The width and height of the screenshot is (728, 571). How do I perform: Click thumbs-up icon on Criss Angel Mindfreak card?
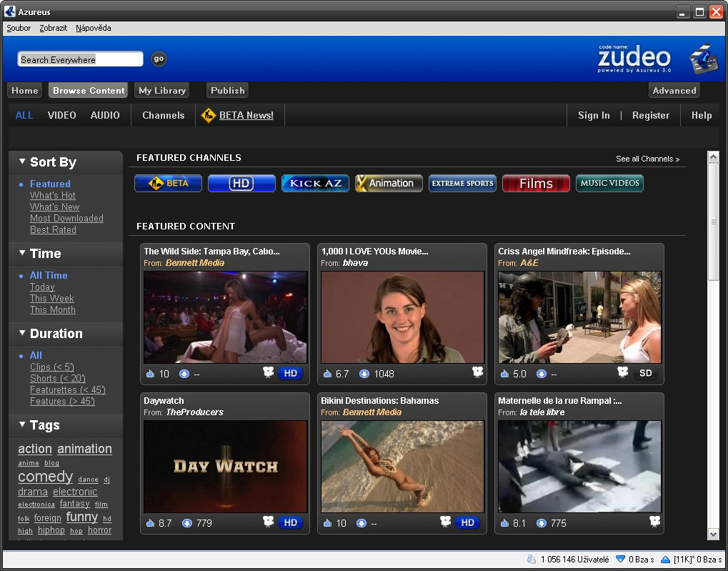504,374
